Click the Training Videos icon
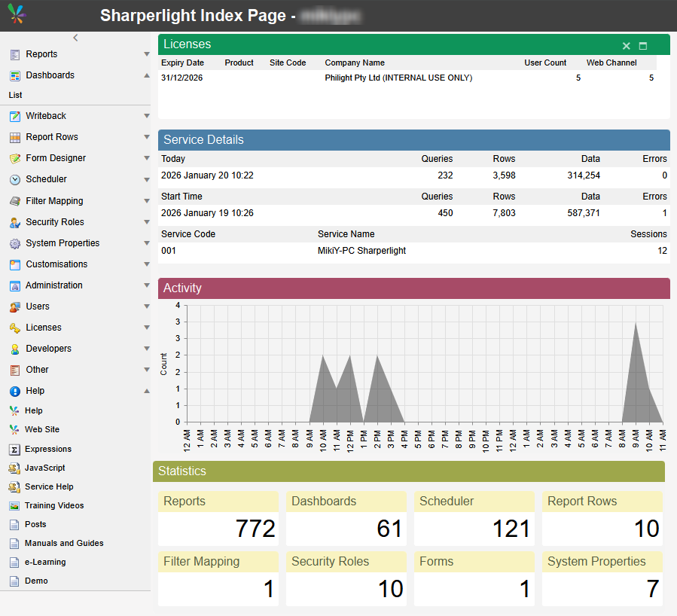This screenshot has height=616, width=677. (14, 506)
